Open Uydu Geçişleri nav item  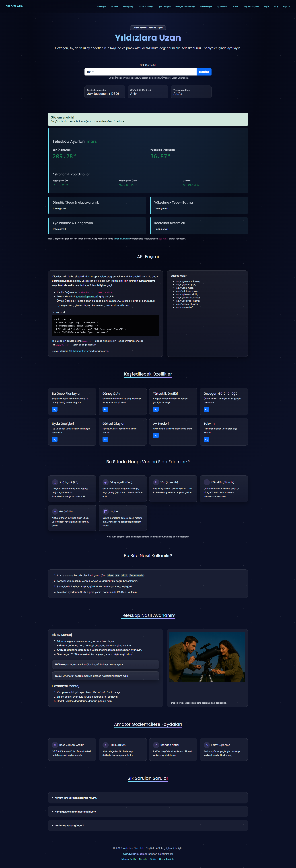click(164, 6)
